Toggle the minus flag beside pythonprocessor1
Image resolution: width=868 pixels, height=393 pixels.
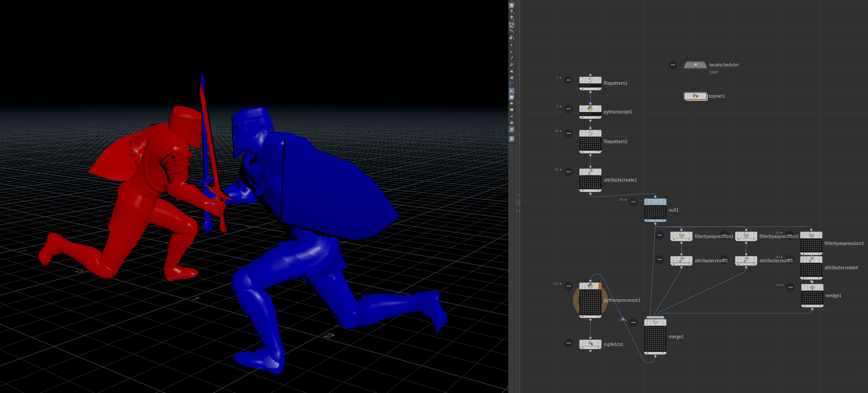coord(569,286)
